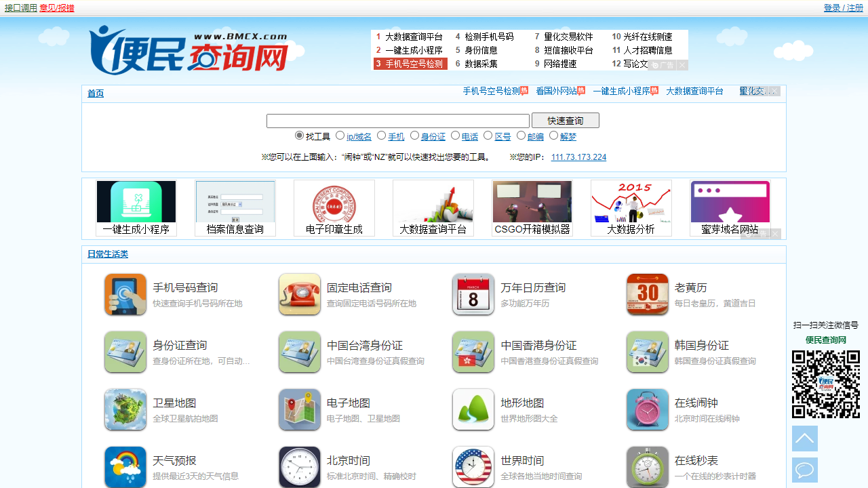Open the 韩国身份证 icon
868x488 pixels.
(648, 352)
